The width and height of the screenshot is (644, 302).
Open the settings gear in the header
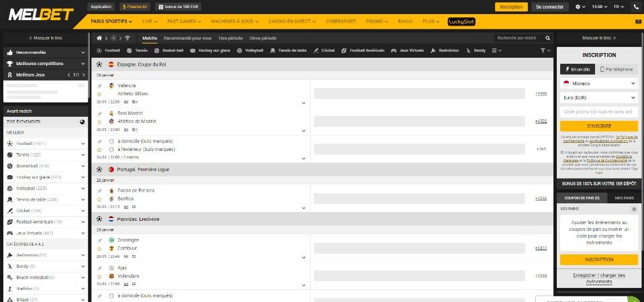pyautogui.click(x=578, y=7)
